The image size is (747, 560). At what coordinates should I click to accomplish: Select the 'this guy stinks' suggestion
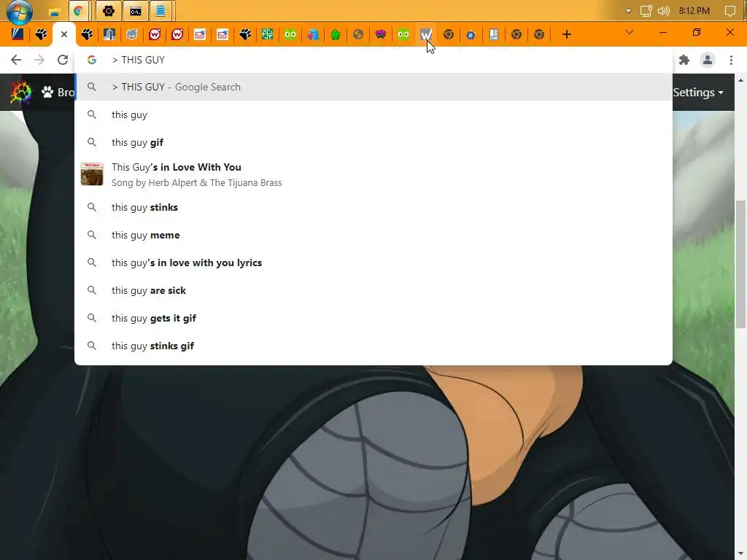[373, 207]
